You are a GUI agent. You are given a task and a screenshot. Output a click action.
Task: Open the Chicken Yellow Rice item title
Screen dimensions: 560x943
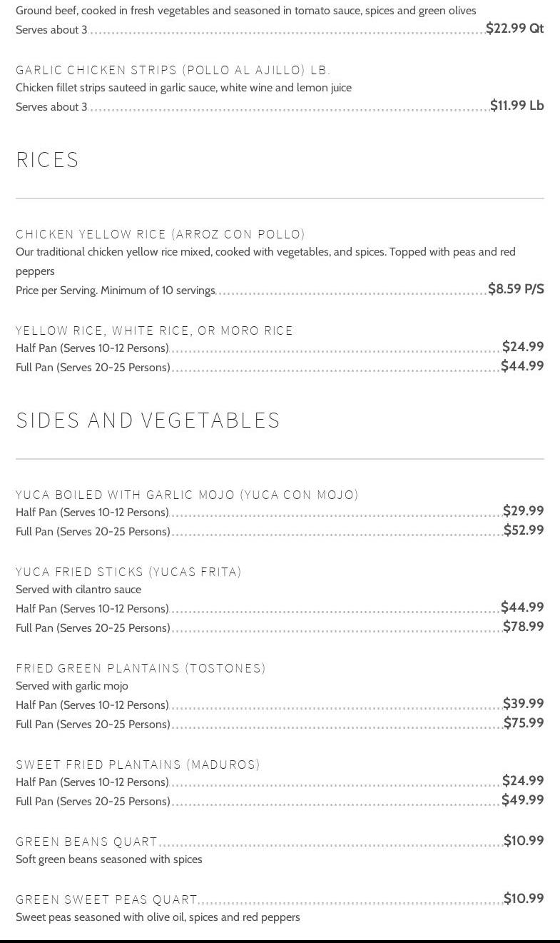(161, 234)
